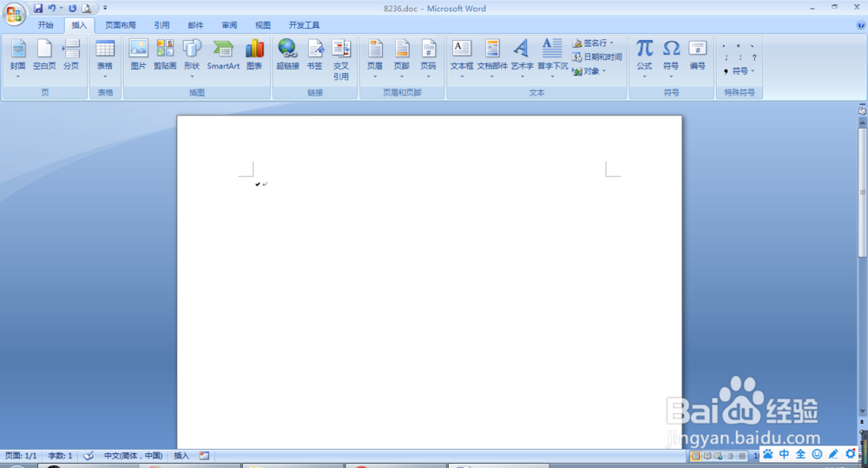Open IME emoji smiley panel

tap(817, 454)
